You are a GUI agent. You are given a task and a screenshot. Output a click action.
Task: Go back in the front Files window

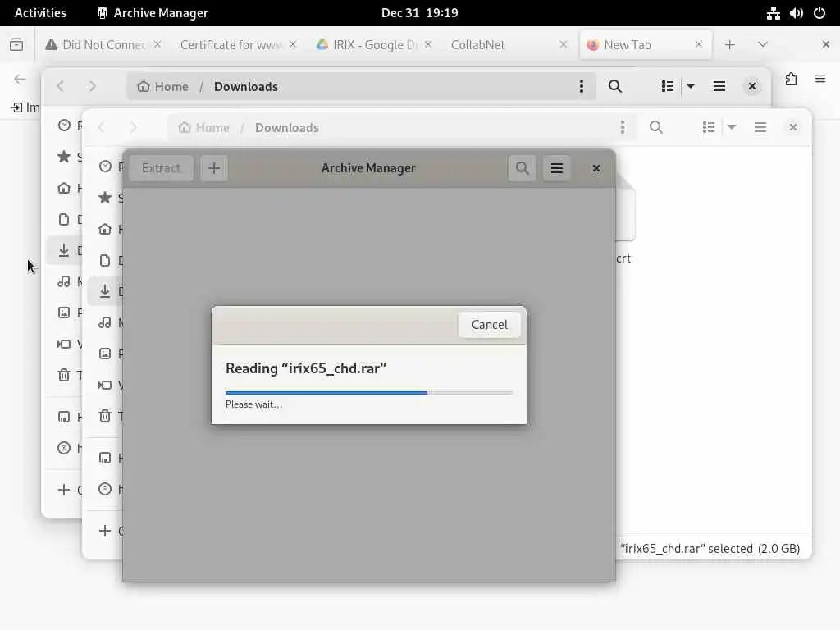click(x=101, y=127)
